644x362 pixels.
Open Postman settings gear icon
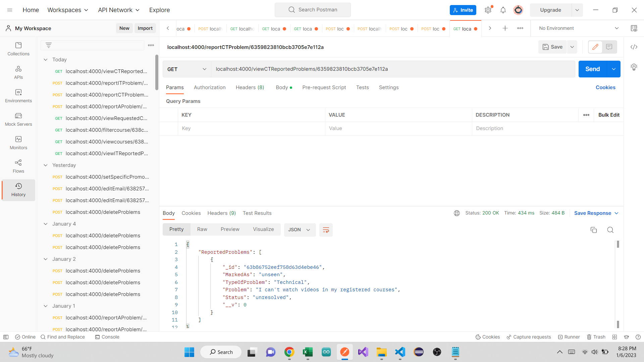tap(488, 10)
